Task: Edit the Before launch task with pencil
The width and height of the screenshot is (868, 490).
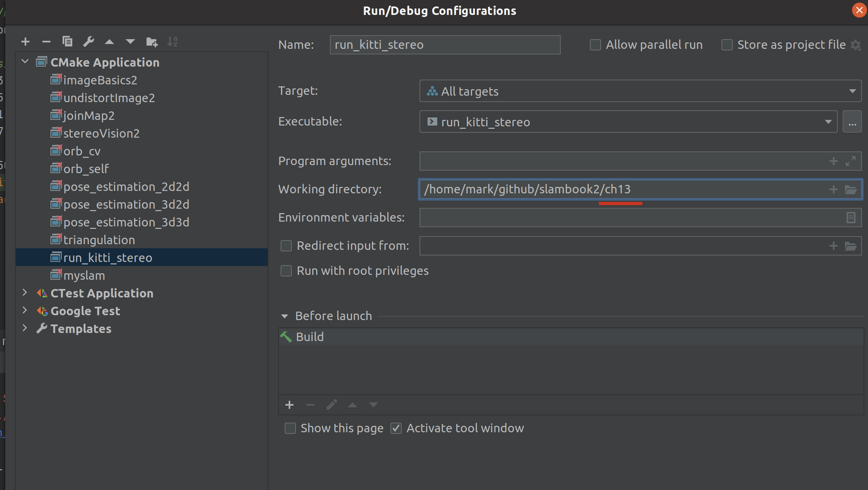Action: (331, 405)
